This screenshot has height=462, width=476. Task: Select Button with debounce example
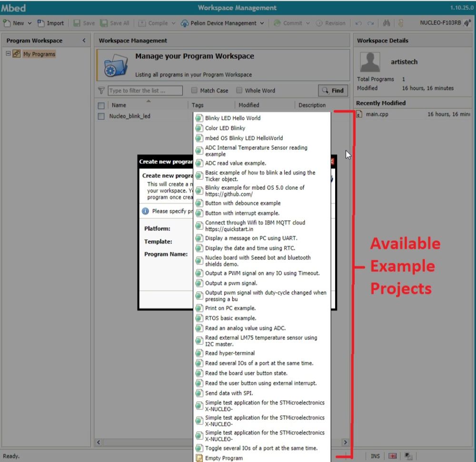coord(262,203)
